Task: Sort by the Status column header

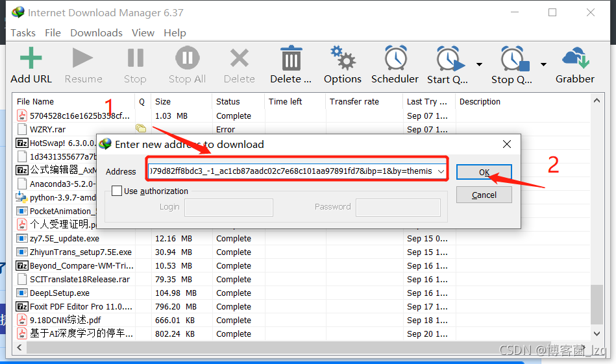Action: tap(239, 102)
